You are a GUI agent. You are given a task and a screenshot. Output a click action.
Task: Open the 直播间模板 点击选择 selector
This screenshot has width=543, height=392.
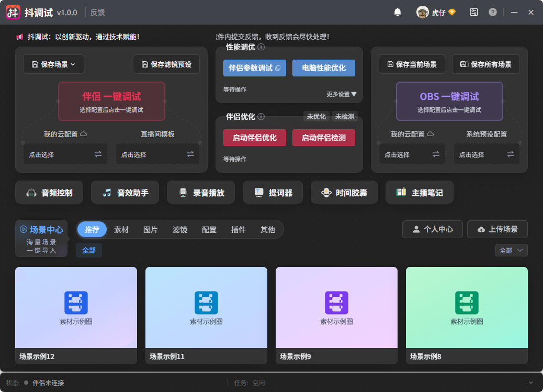(157, 154)
